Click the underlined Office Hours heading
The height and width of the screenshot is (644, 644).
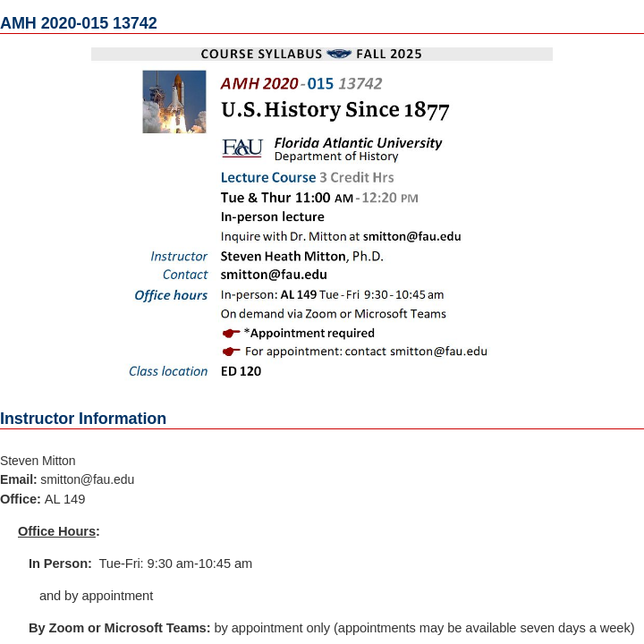57,531
